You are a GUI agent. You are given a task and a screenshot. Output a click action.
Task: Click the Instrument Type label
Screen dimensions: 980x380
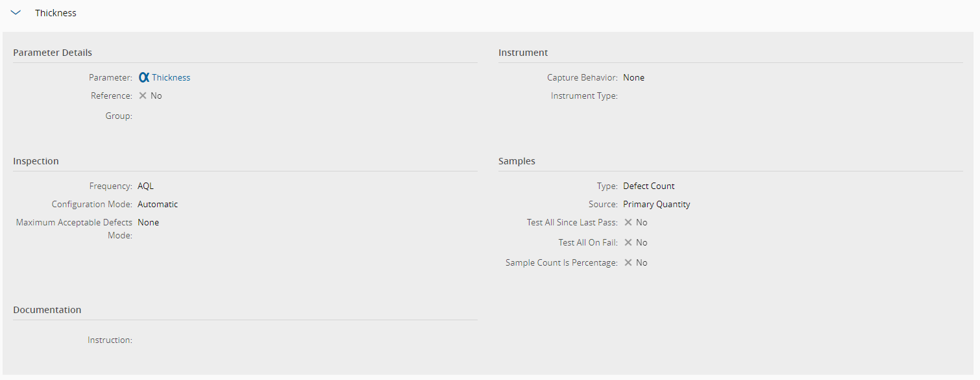point(584,95)
